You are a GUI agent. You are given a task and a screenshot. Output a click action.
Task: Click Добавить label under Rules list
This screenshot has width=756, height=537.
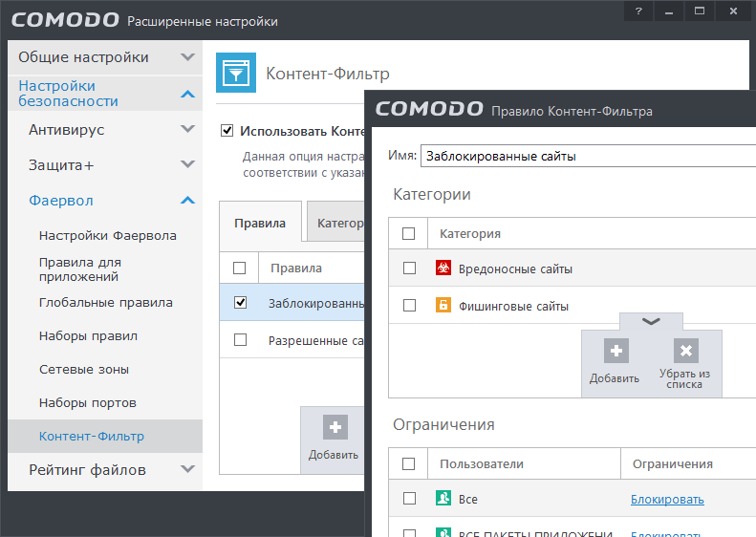click(x=334, y=455)
